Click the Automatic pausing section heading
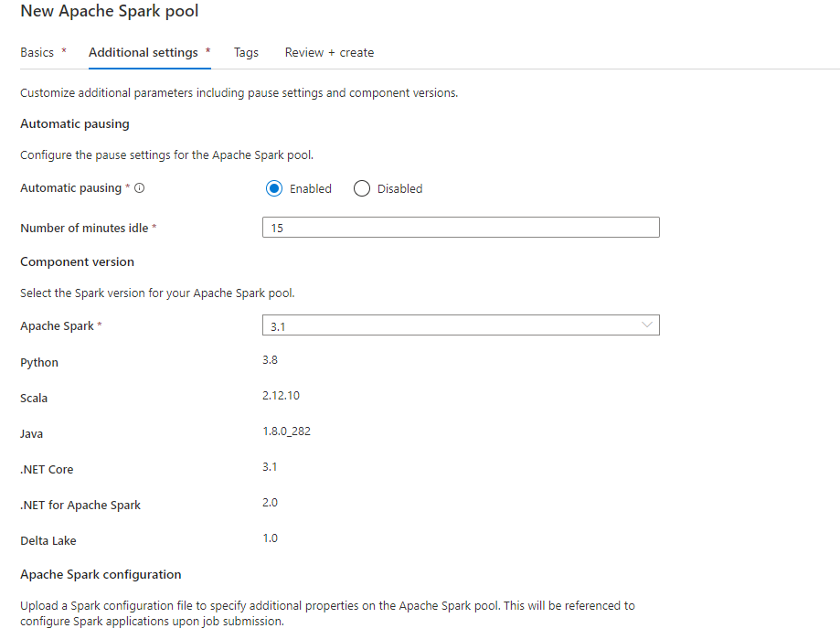Viewport: 840px width, 639px height. [75, 123]
